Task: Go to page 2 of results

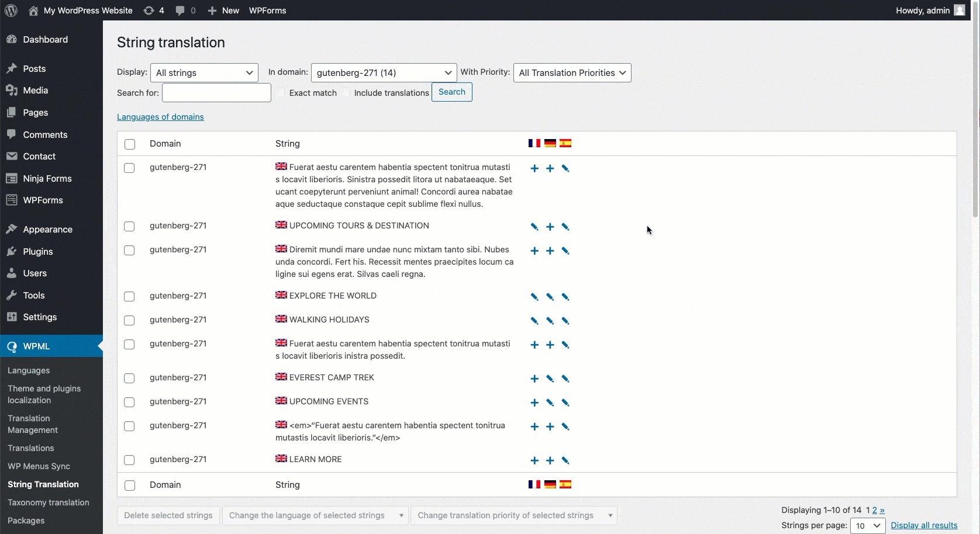Action: (875, 510)
